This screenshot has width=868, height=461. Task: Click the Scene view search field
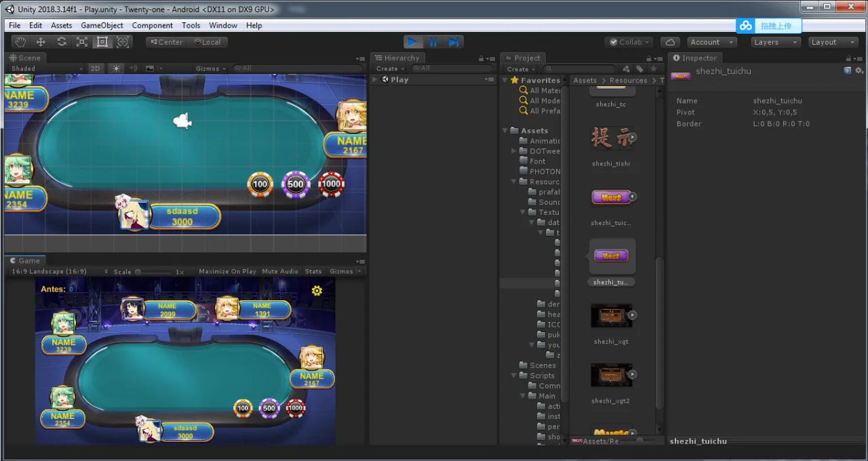pos(297,68)
